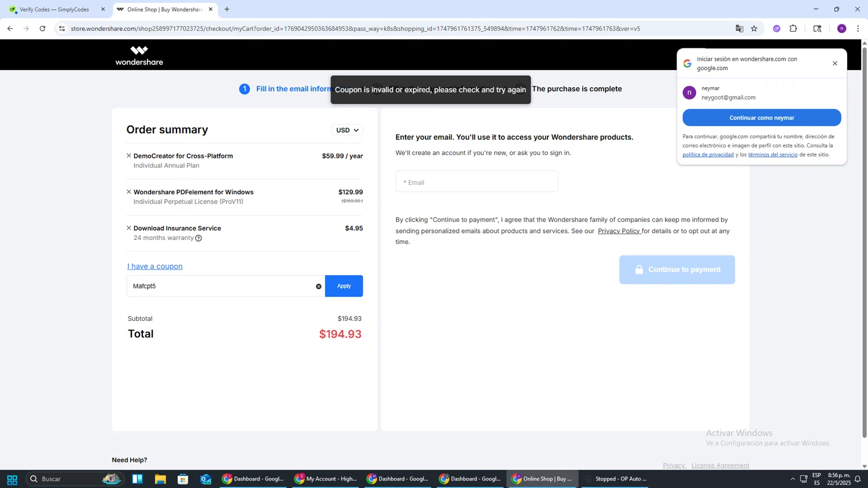Viewport: 868px width, 488px height.
Task: Switch to Verify Codes SimplyCodes tab
Action: 54,9
